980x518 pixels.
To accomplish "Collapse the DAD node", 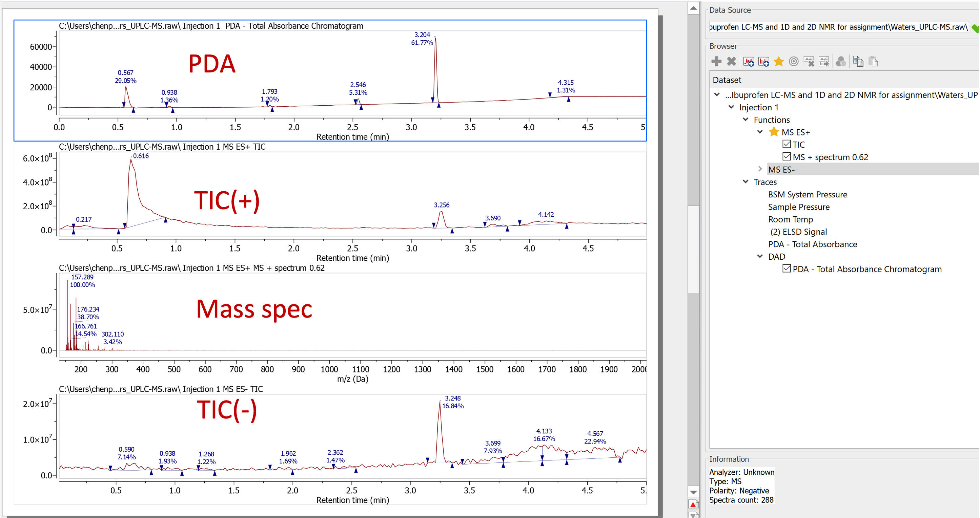I will (760, 256).
